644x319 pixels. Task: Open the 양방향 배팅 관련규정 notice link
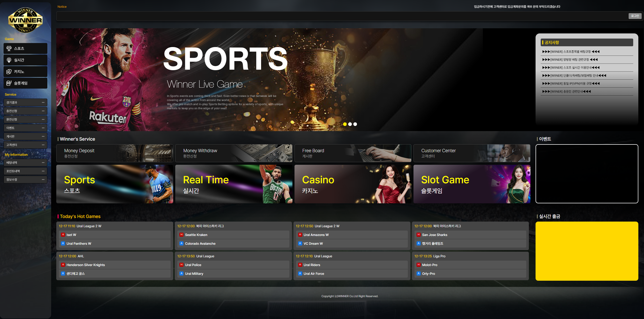click(x=570, y=60)
